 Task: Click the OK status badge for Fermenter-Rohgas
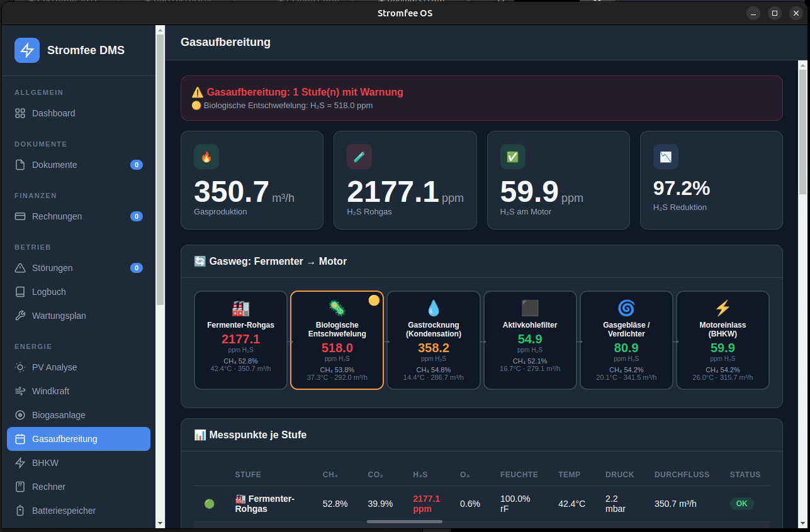click(741, 504)
